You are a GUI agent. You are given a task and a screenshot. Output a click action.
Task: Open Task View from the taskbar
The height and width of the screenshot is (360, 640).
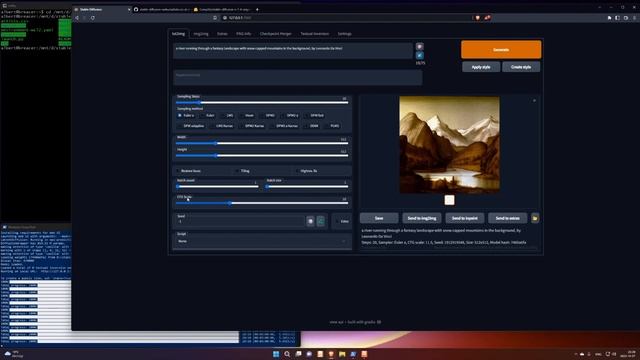pyautogui.click(x=298, y=354)
